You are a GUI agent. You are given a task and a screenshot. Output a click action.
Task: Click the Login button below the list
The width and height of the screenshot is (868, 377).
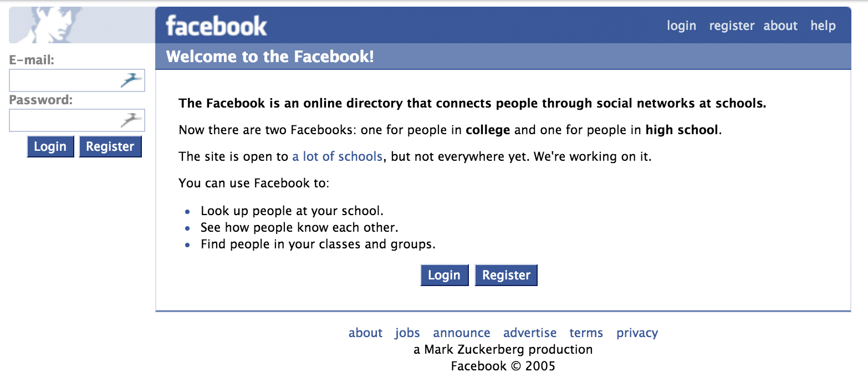pos(445,275)
